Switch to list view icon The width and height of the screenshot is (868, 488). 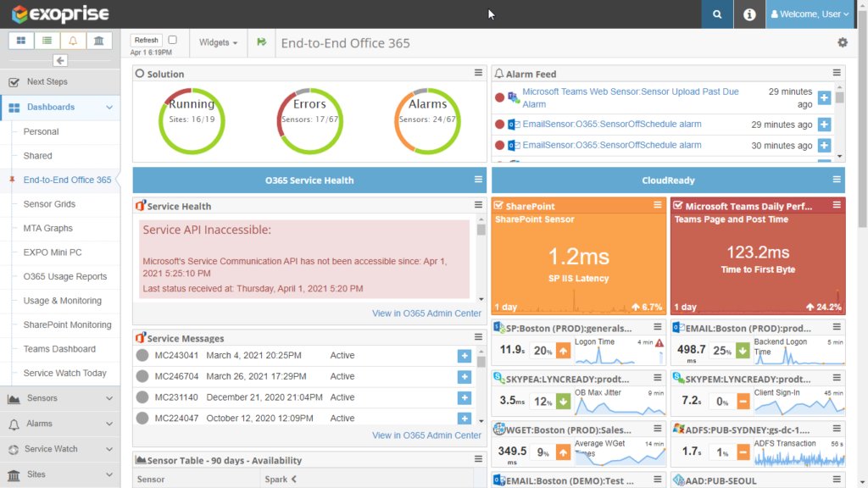47,41
